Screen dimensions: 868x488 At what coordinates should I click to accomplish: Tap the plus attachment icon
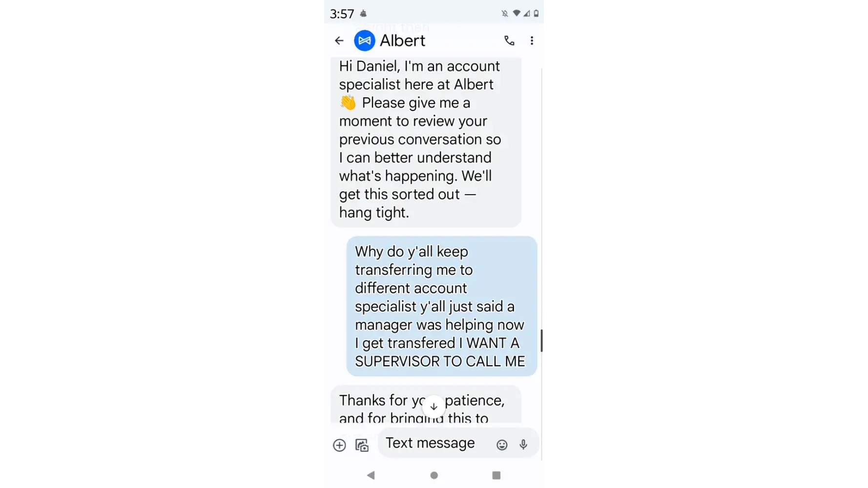pos(339,445)
